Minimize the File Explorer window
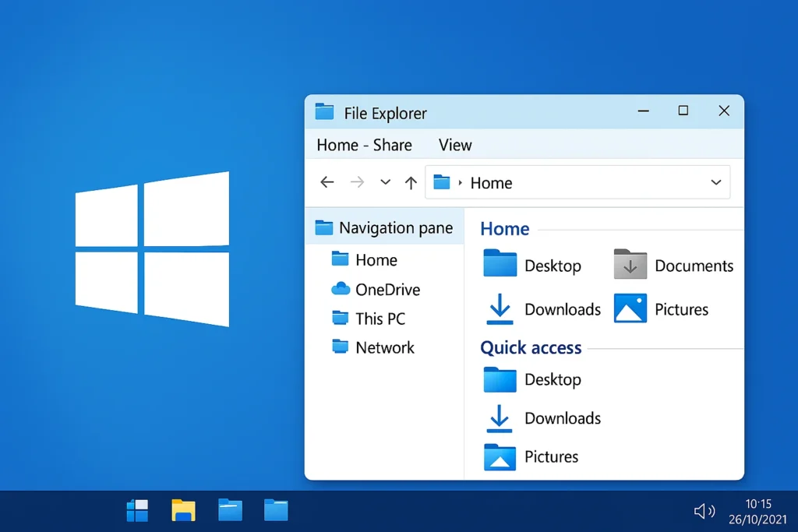 [643, 111]
